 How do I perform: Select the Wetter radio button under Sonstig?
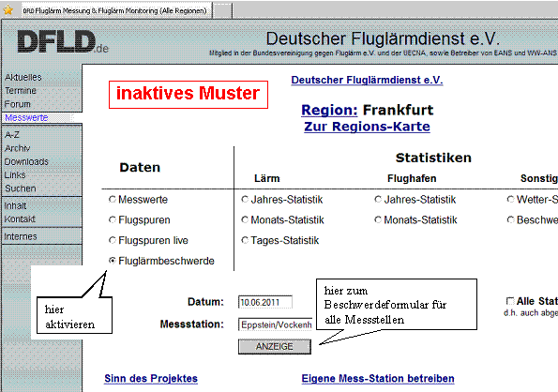(x=510, y=200)
